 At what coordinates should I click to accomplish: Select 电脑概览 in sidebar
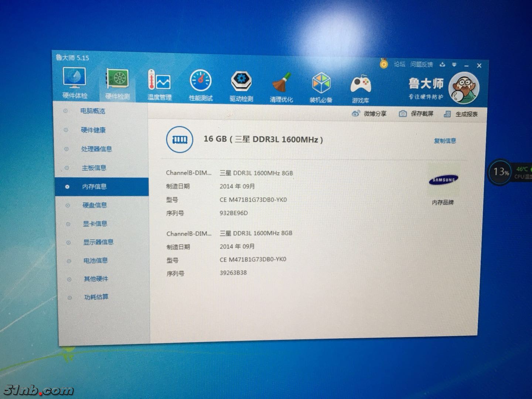click(x=92, y=111)
